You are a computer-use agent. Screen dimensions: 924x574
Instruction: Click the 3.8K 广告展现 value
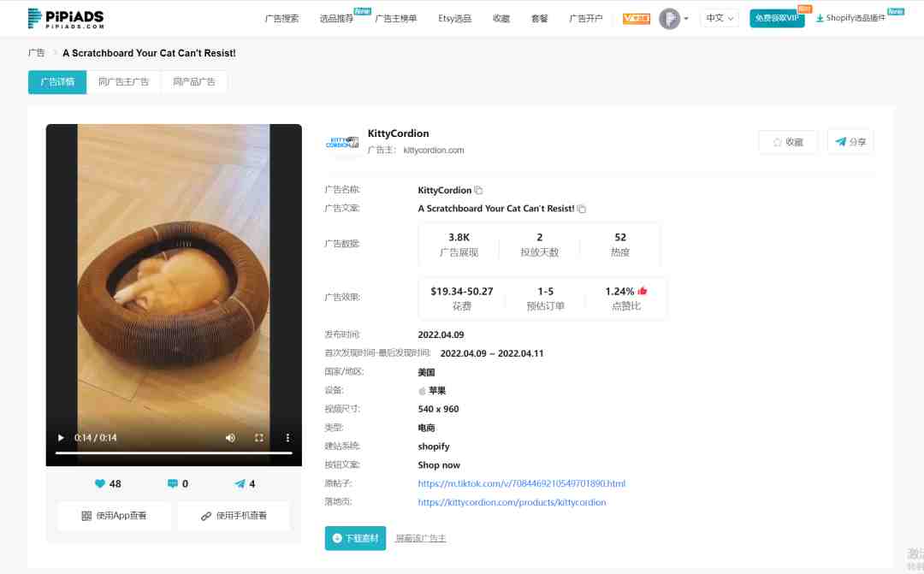click(459, 237)
